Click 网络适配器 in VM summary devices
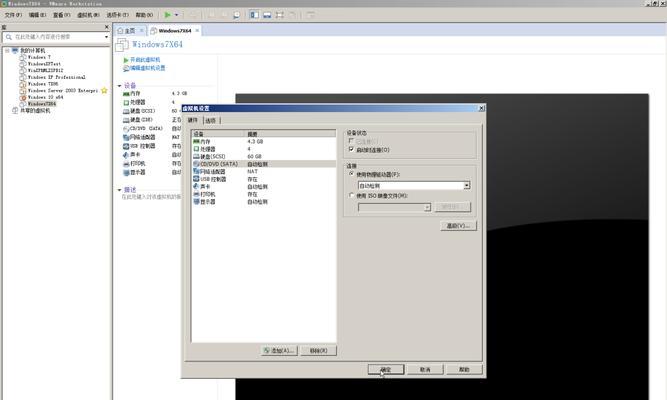 click(143, 137)
